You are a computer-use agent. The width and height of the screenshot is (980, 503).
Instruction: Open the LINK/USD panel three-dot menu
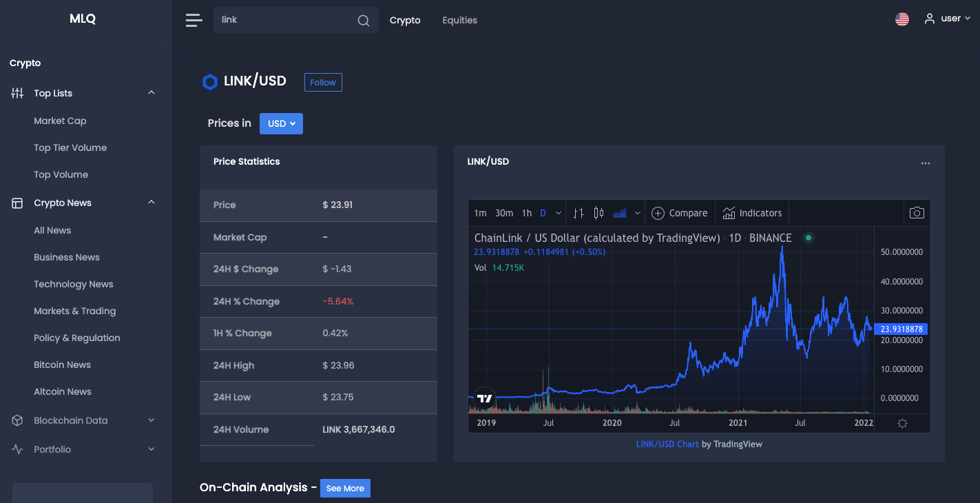pyautogui.click(x=926, y=163)
